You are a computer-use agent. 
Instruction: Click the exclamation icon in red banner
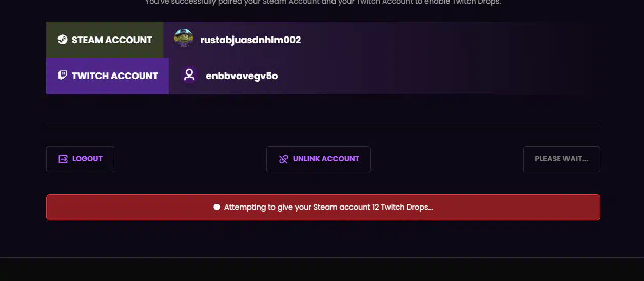coord(217,207)
